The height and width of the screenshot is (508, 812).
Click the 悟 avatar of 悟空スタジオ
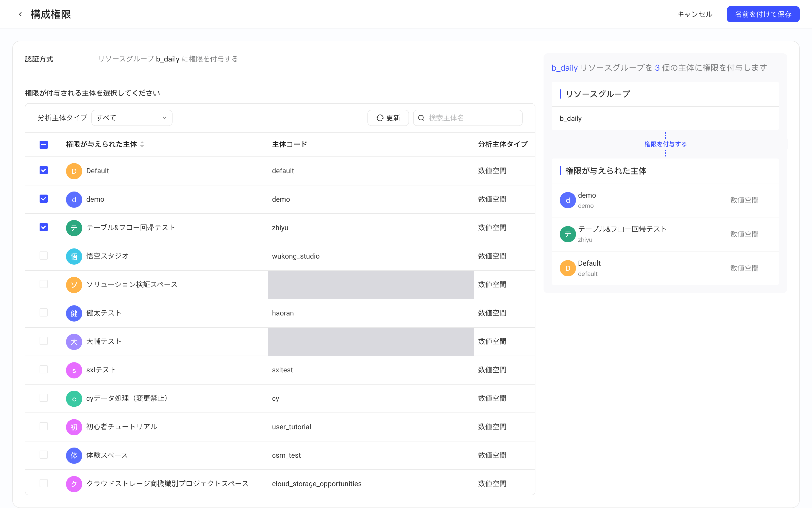[74, 256]
